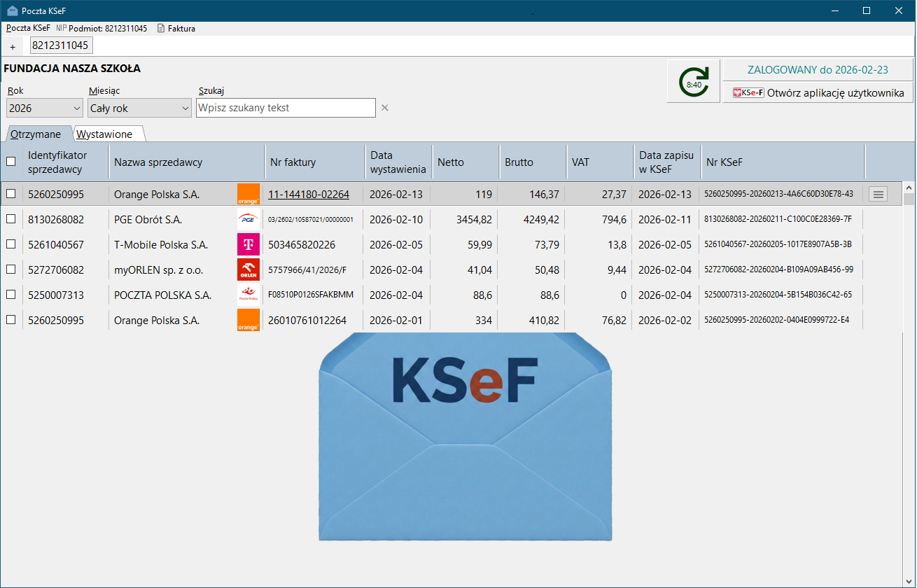The width and height of the screenshot is (917, 588).
Task: Click Otwórz aplikację użytkownika button
Action: pyautogui.click(x=818, y=92)
